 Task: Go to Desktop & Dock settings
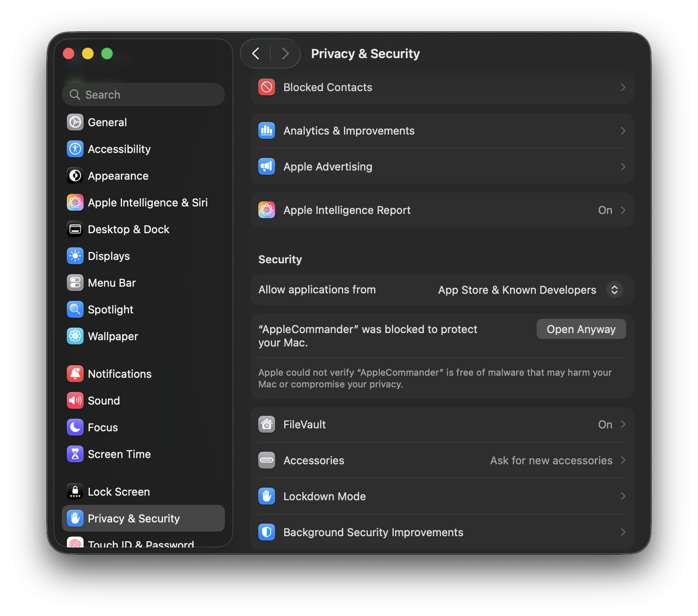[x=143, y=229]
